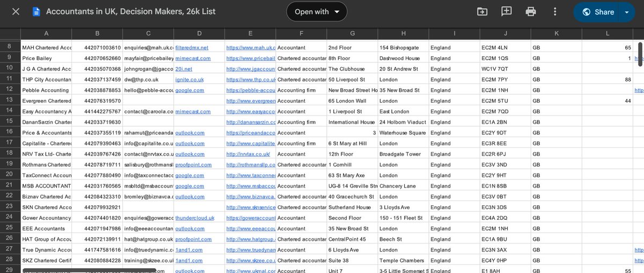Screen dimensions: 644x273
Task: Select column header A
Action: tap(46, 33)
